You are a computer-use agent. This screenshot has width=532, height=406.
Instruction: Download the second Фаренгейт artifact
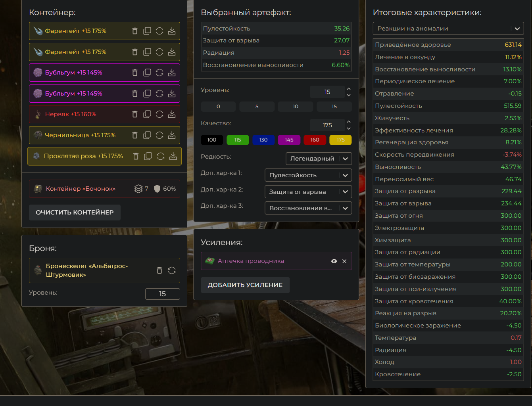click(172, 52)
